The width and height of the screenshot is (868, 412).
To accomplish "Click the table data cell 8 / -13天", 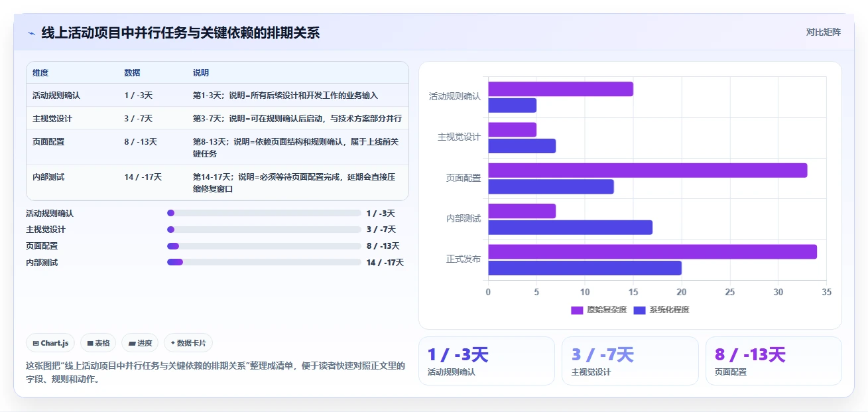I will pos(141,142).
